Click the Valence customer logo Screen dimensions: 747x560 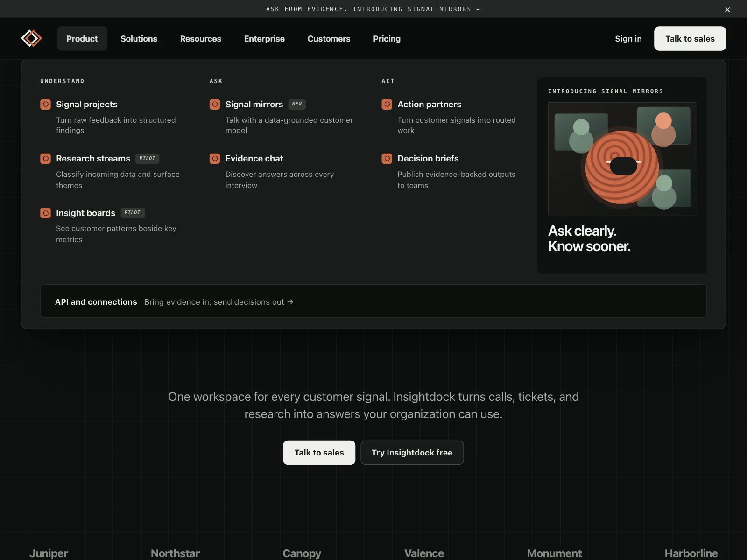point(424,553)
